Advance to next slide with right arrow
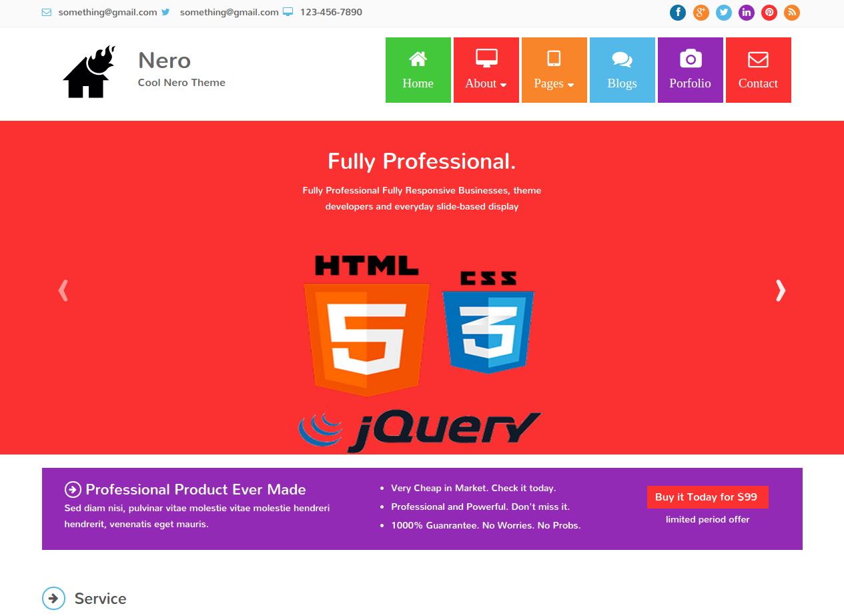844x616 pixels. (781, 290)
